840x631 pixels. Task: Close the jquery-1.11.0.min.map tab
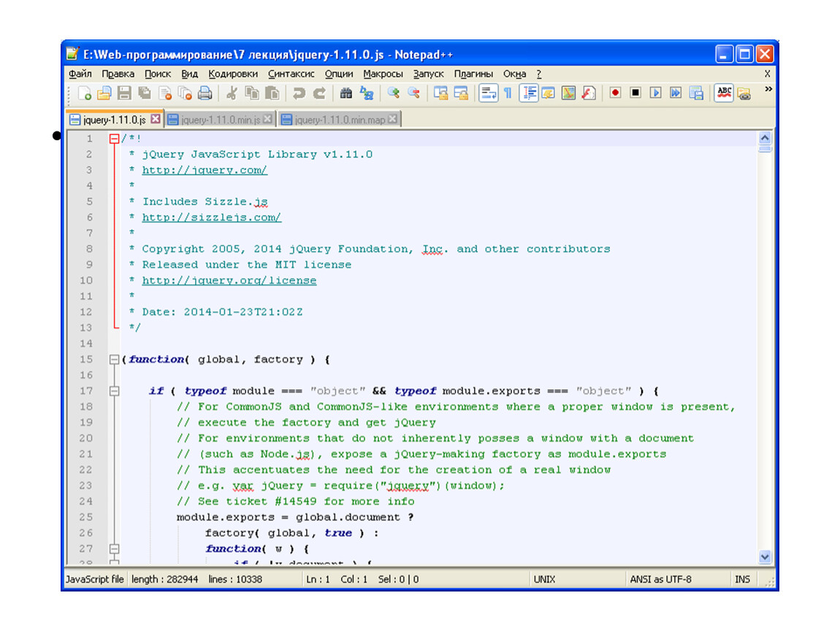(393, 119)
